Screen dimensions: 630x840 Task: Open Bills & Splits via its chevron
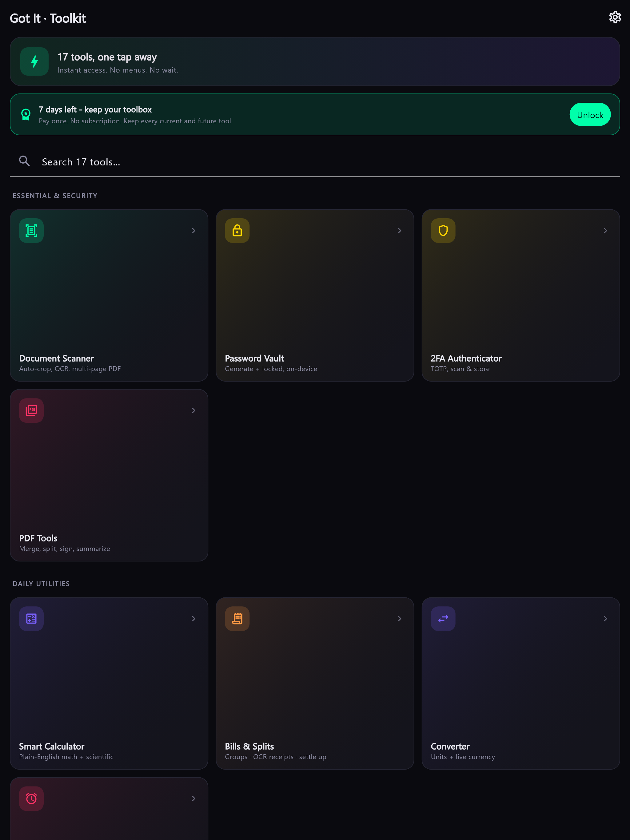(399, 619)
